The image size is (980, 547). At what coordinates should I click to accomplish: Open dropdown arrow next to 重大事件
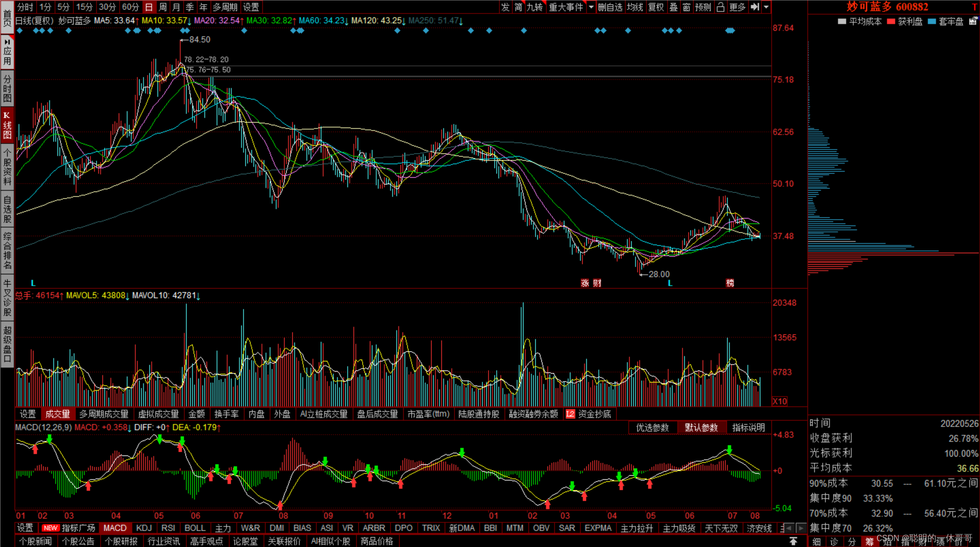[x=591, y=7]
